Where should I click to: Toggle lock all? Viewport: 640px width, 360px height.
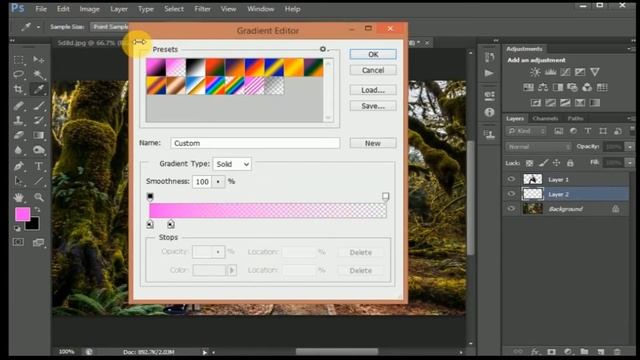click(570, 163)
